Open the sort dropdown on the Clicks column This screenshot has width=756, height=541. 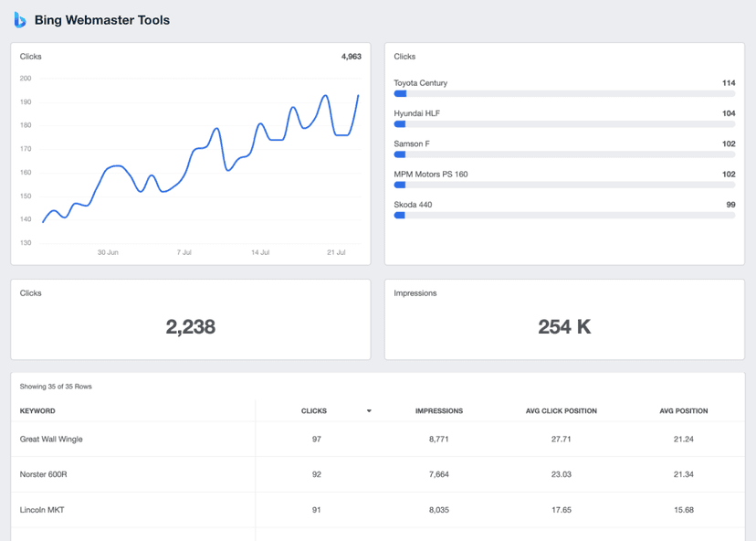[369, 411]
